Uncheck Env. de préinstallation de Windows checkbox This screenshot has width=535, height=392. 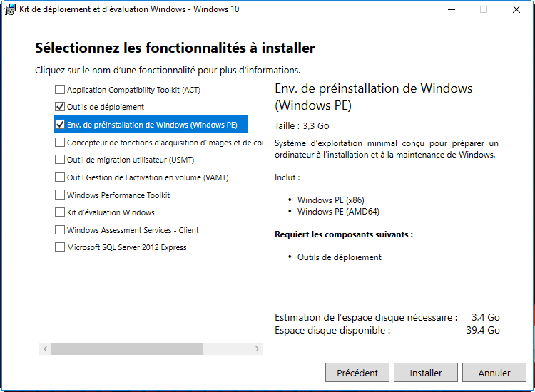[60, 125]
